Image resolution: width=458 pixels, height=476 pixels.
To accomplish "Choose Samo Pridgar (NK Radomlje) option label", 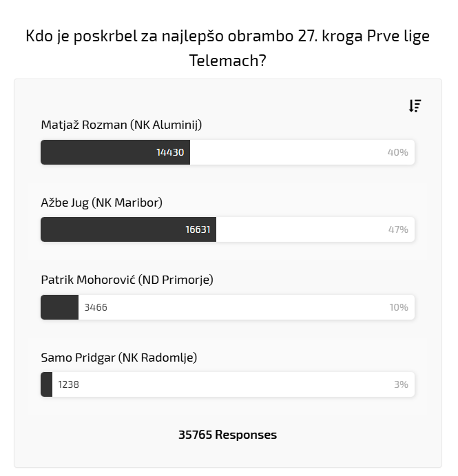I will pos(119,358).
